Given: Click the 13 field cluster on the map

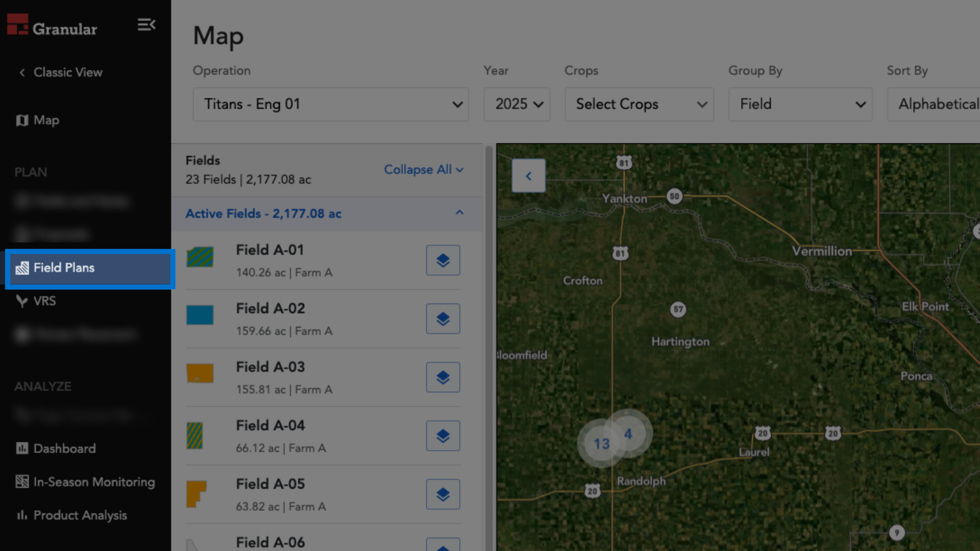Looking at the screenshot, I should 602,443.
